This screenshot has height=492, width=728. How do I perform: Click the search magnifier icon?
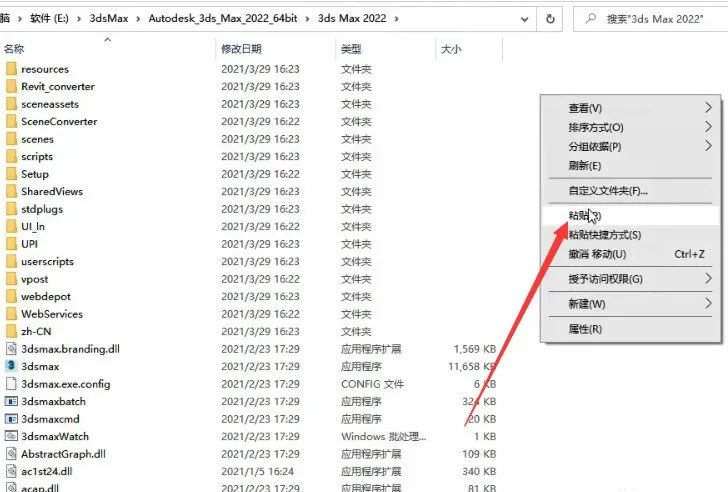[x=591, y=19]
